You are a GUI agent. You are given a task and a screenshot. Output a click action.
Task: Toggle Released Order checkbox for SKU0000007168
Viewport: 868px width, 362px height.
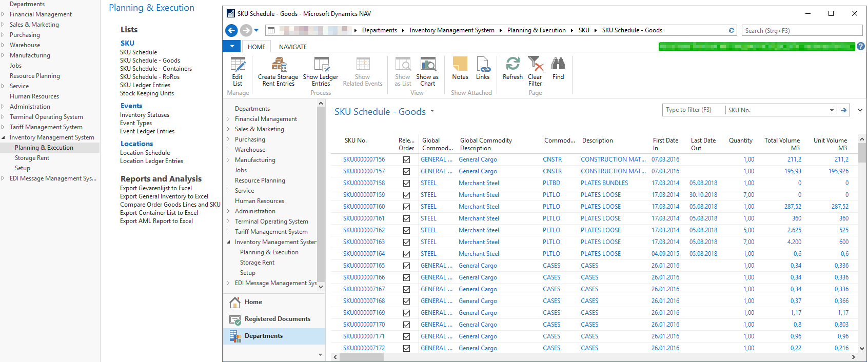(x=406, y=301)
